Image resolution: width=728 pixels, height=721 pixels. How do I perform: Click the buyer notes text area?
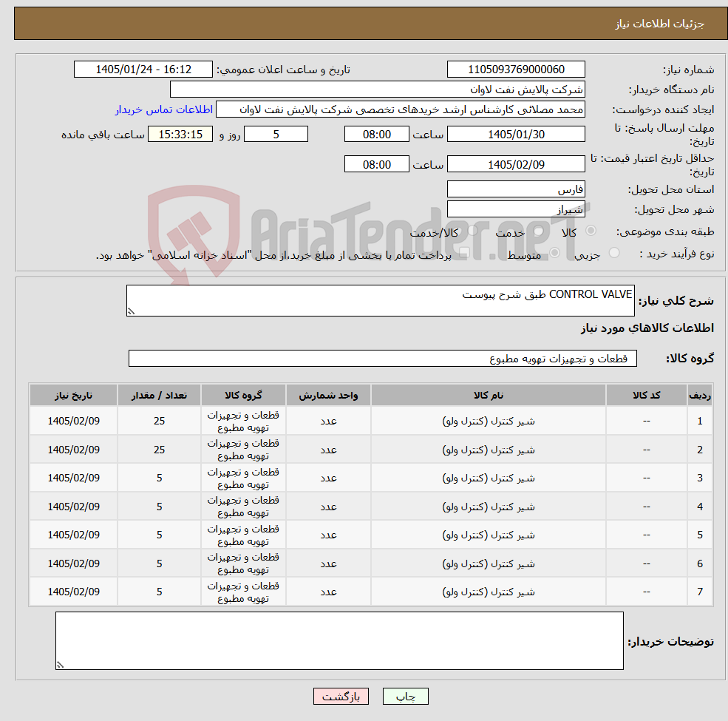[339, 640]
